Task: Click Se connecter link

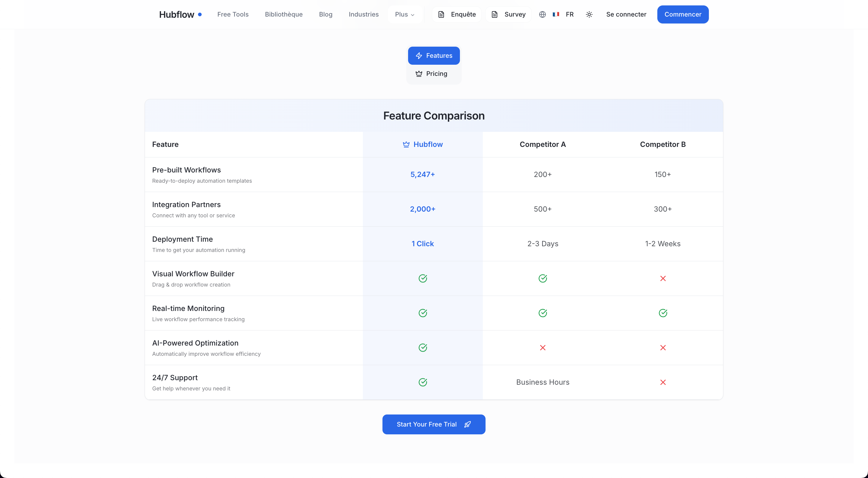Action: coord(626,14)
